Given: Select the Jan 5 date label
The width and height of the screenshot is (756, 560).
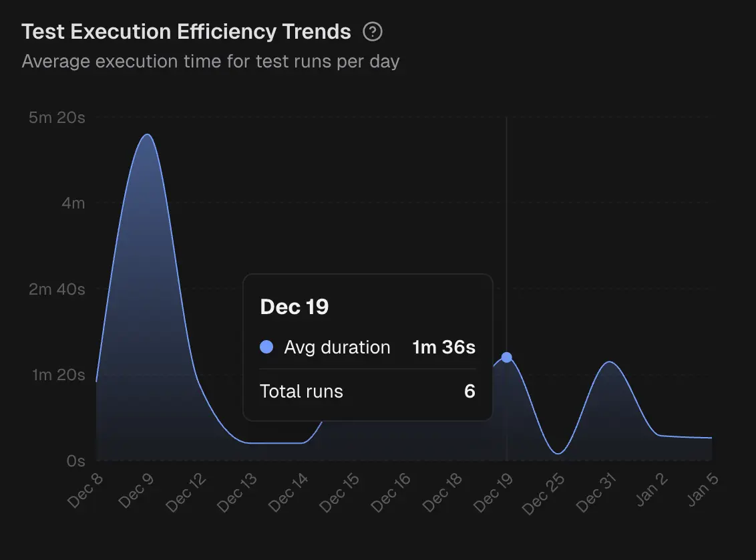Looking at the screenshot, I should (x=701, y=491).
